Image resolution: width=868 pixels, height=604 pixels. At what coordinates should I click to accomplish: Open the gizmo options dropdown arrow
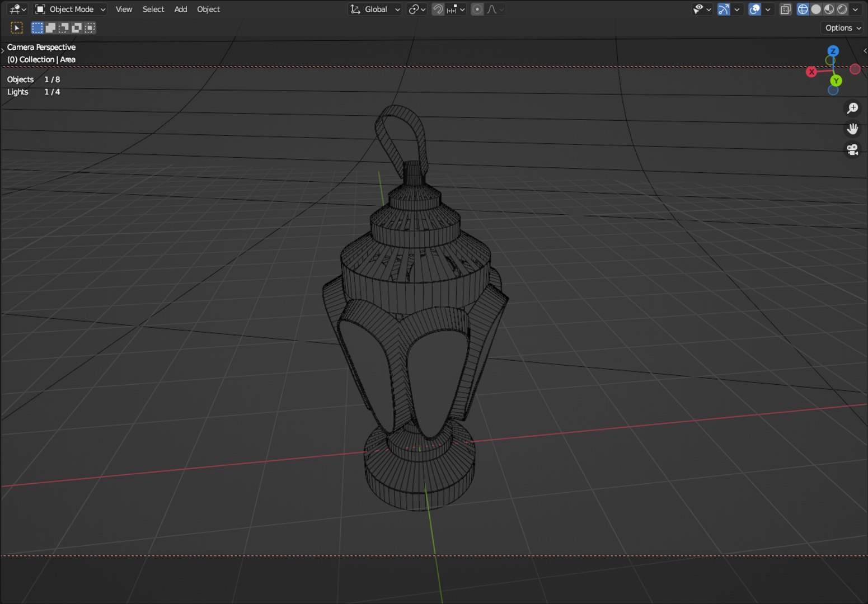pyautogui.click(x=737, y=9)
